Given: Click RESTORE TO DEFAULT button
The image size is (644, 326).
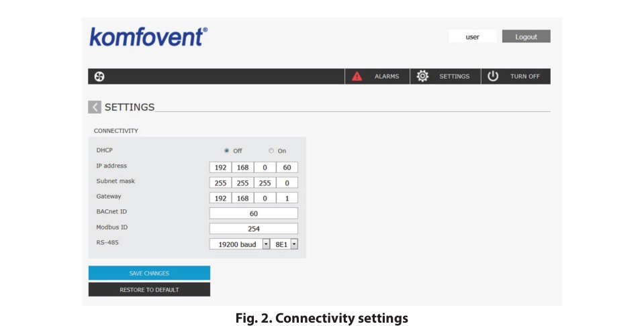Looking at the screenshot, I should (x=149, y=290).
